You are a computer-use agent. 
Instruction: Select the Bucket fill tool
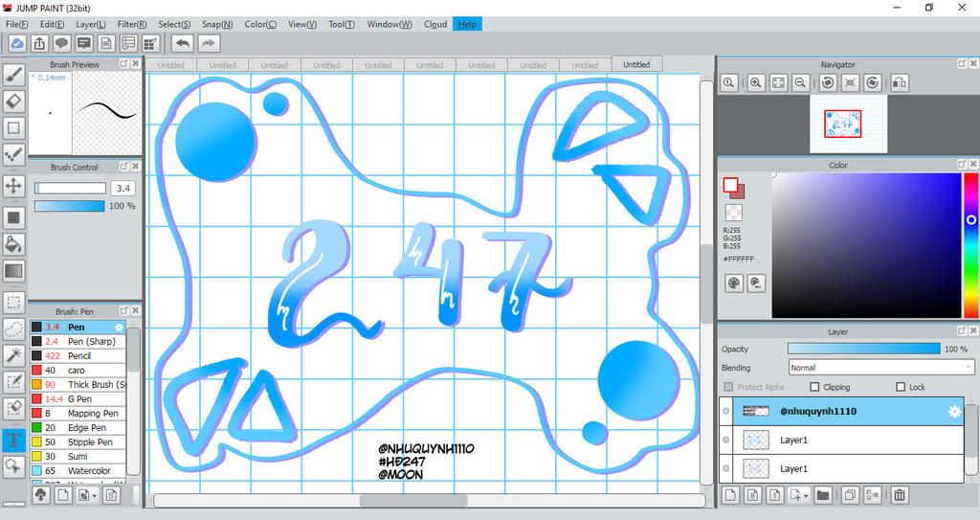coord(13,244)
